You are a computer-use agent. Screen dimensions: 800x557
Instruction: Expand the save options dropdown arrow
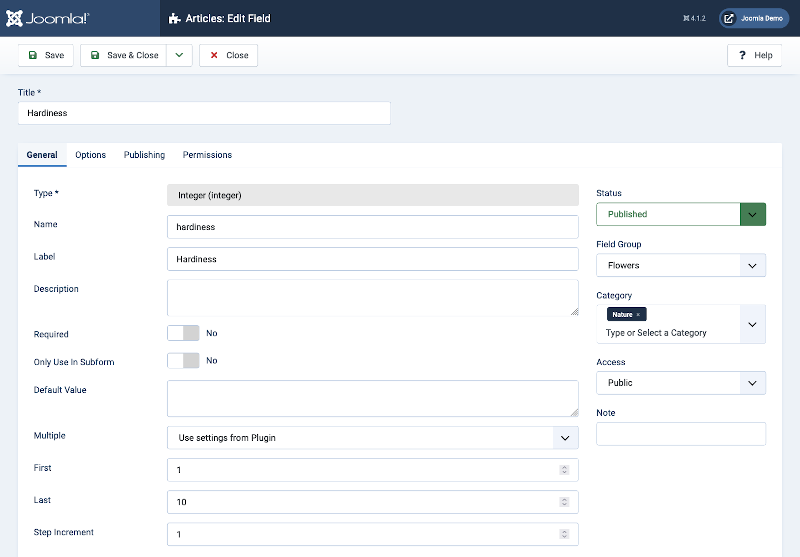click(180, 55)
